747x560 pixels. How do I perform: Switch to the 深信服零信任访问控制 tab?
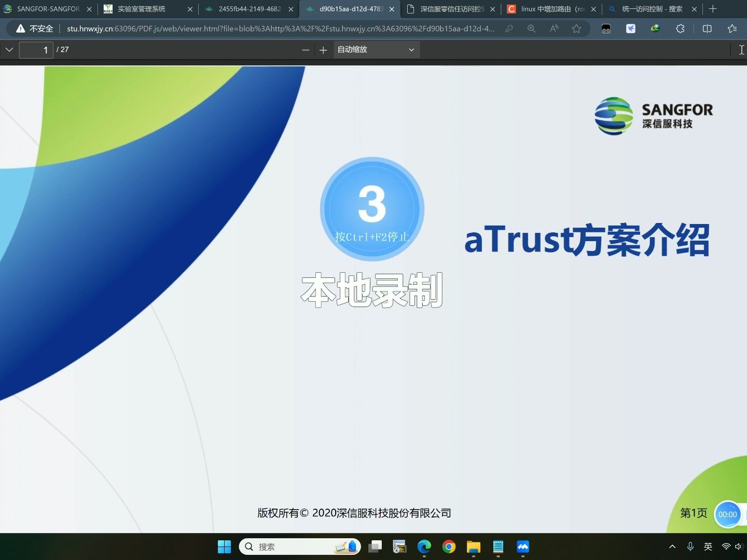point(451,9)
